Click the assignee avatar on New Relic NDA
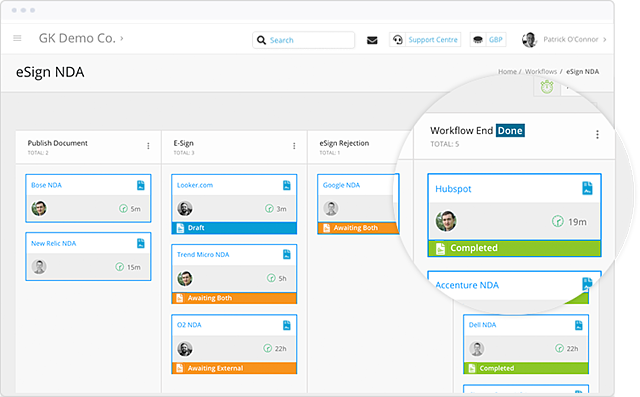640x397 pixels. 39,267
